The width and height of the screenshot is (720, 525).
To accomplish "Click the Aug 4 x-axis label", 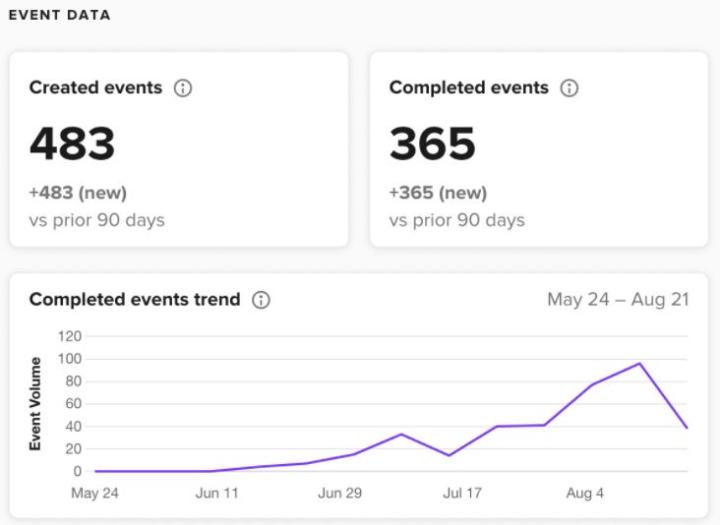I will tap(586, 493).
